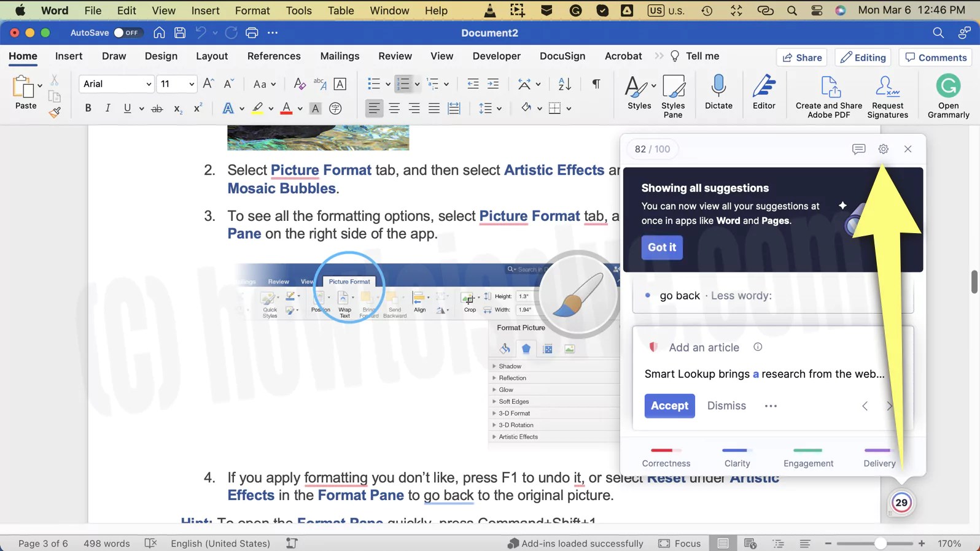Switch to the Insert ribbon tab

(69, 56)
